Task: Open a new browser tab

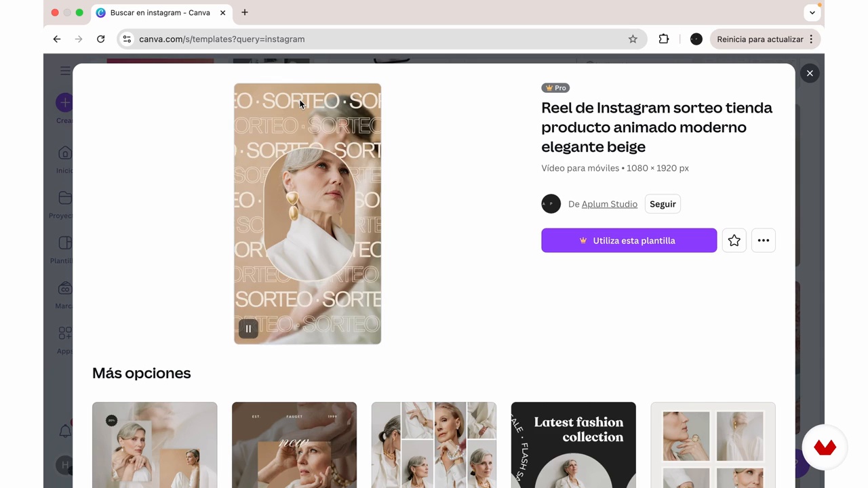Action: pos(245,13)
